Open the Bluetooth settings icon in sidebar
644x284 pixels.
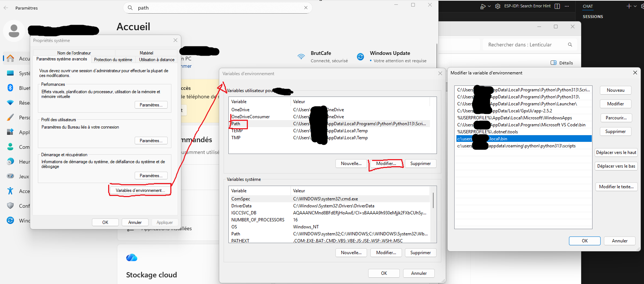[x=10, y=88]
